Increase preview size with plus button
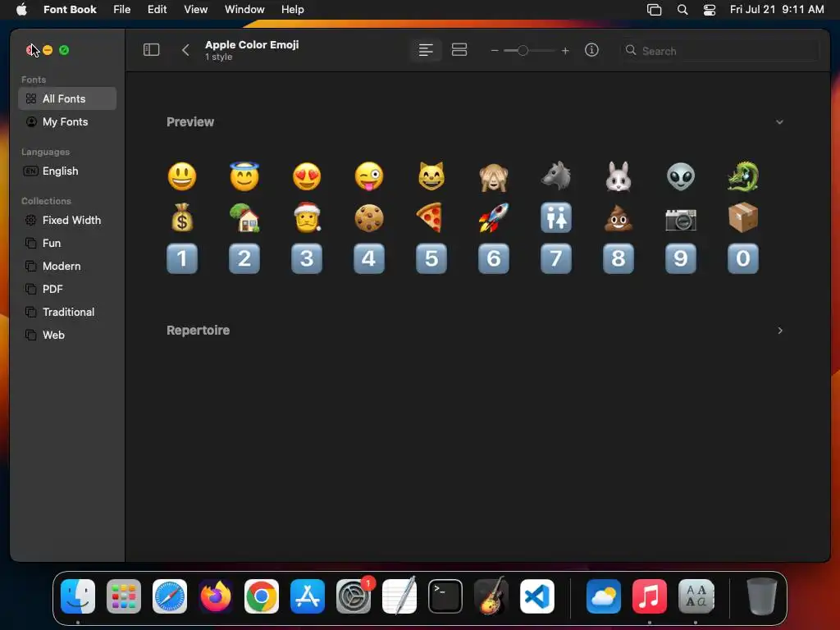The width and height of the screenshot is (840, 630). (x=564, y=51)
